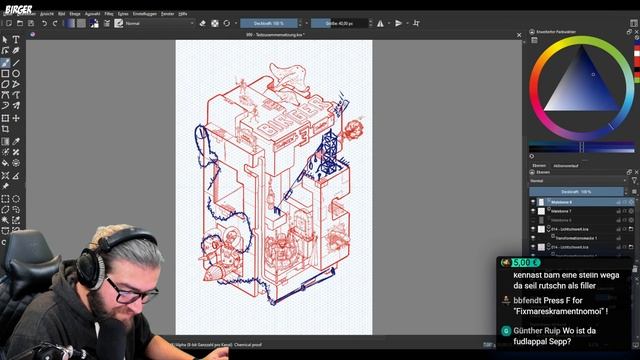This screenshot has width=640, height=360.
Task: Select the Line tool
Action: coord(16,63)
